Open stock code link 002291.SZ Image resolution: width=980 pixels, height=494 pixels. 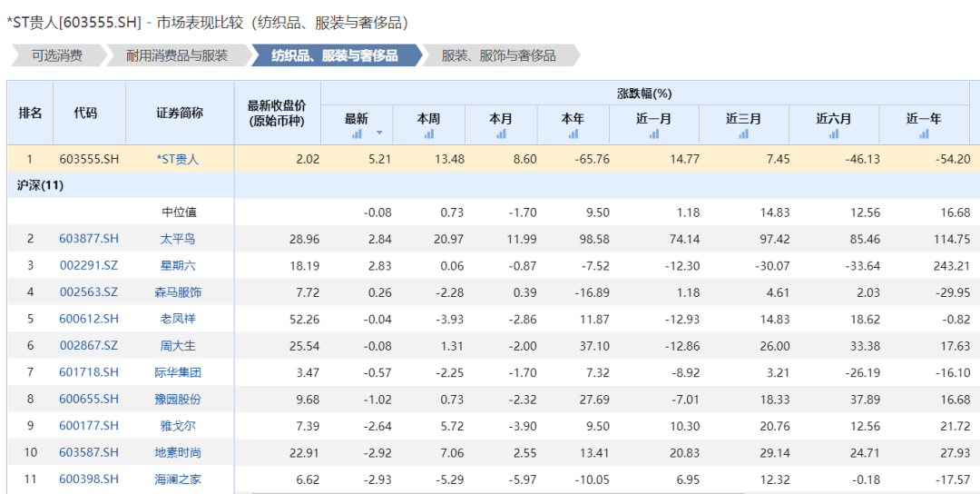pos(89,266)
